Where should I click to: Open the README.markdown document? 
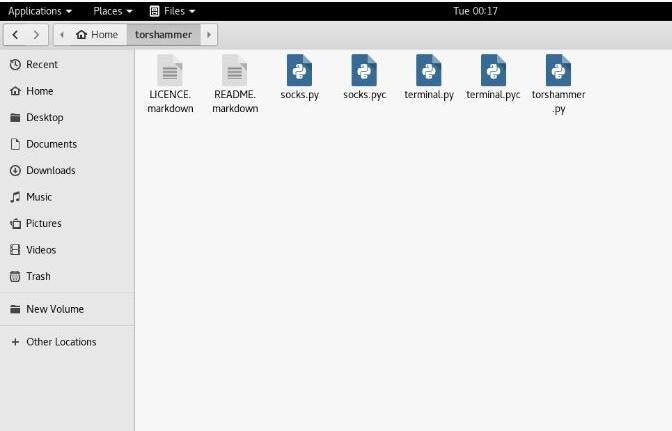[235, 72]
